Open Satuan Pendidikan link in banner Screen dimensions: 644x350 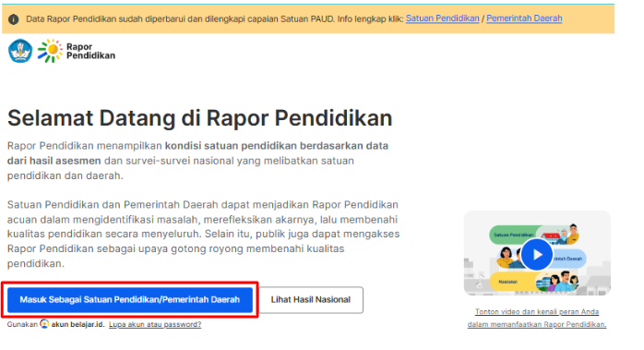point(442,18)
